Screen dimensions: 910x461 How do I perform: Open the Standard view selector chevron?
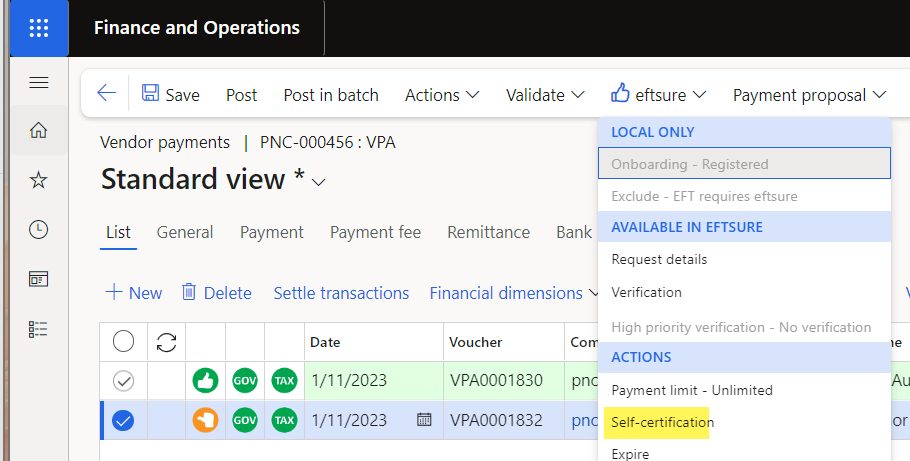[318, 182]
